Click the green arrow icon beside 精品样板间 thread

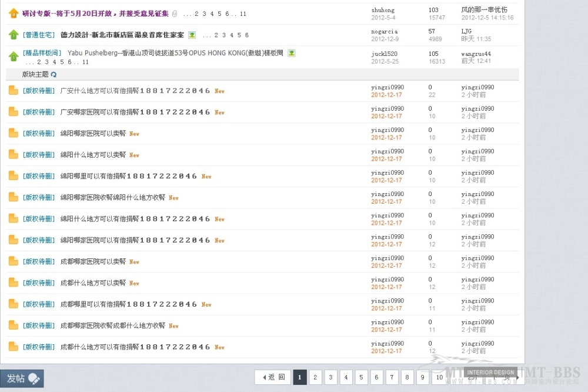click(14, 54)
